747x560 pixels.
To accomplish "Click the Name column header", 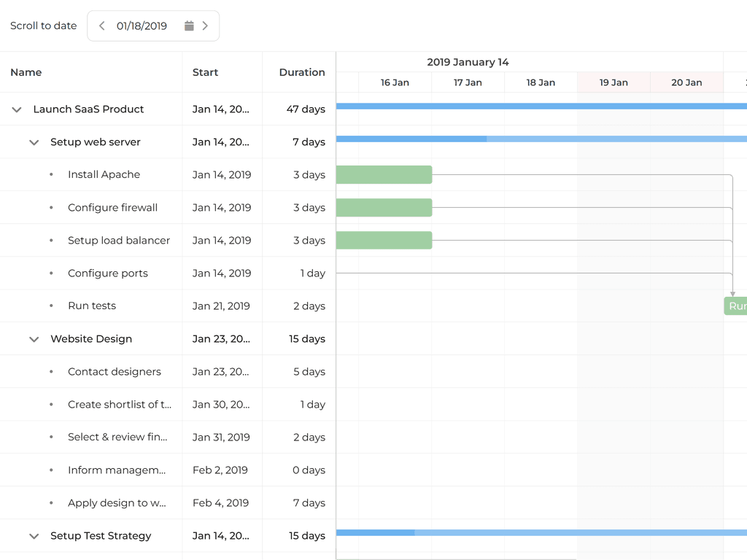I will click(x=26, y=72).
